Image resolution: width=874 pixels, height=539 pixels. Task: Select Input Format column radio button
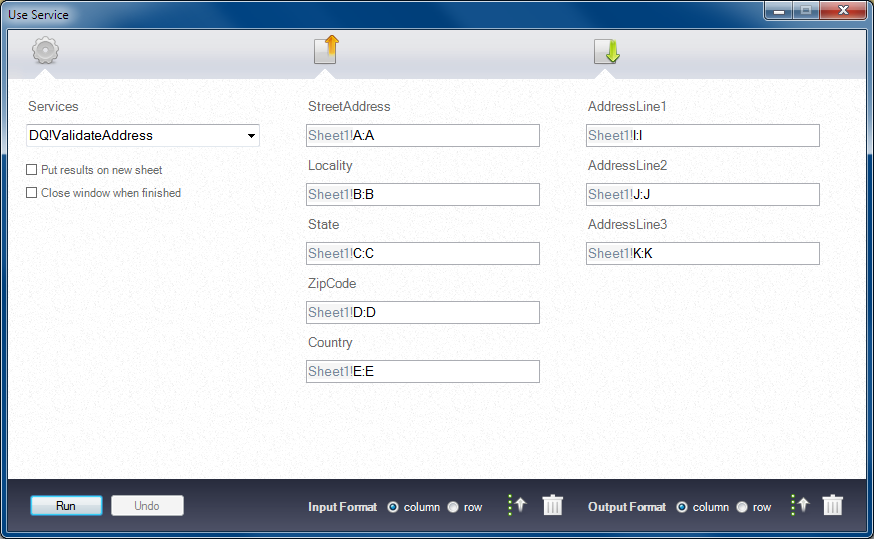pyautogui.click(x=393, y=507)
